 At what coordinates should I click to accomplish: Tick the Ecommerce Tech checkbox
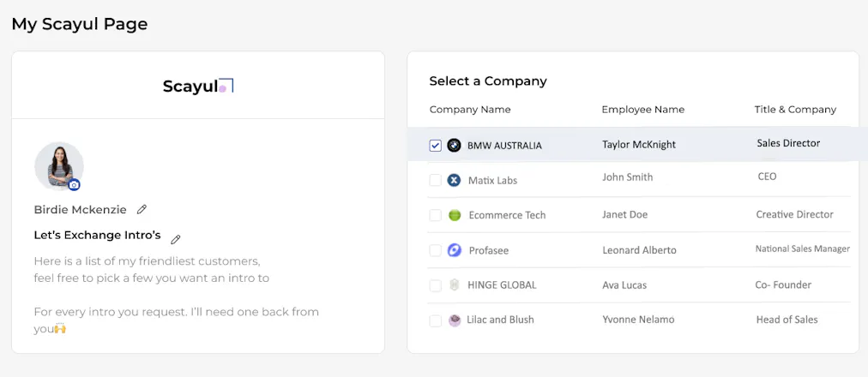pyautogui.click(x=436, y=216)
